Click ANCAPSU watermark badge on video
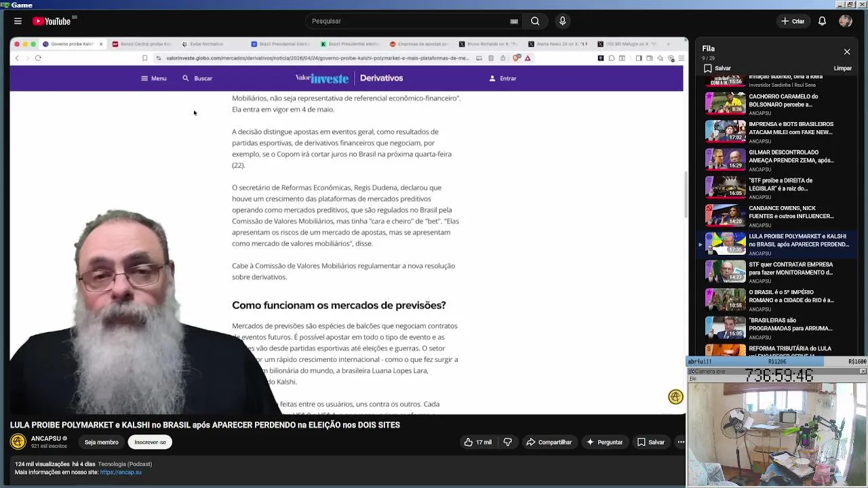Viewport: 868px width, 488px height. pyautogui.click(x=675, y=397)
